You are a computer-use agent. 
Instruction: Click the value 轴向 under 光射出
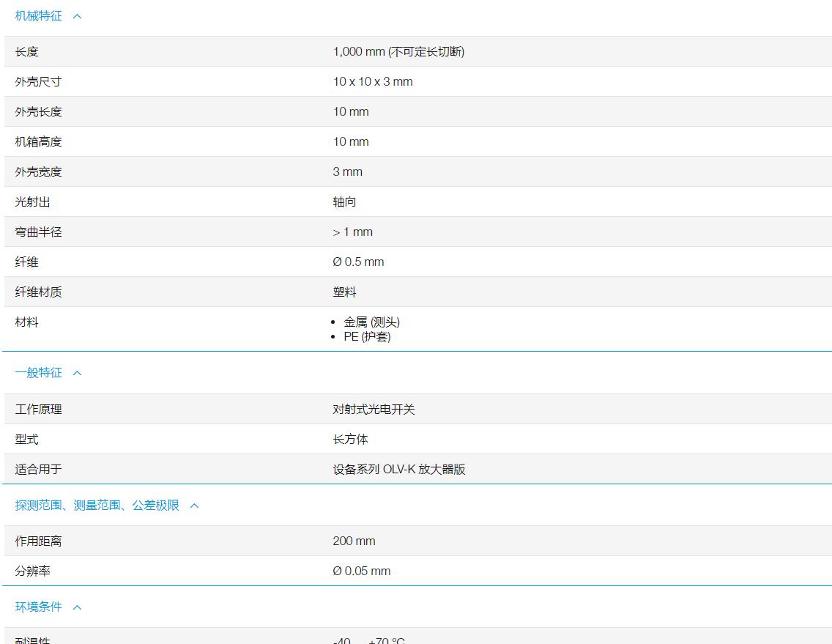click(x=345, y=201)
